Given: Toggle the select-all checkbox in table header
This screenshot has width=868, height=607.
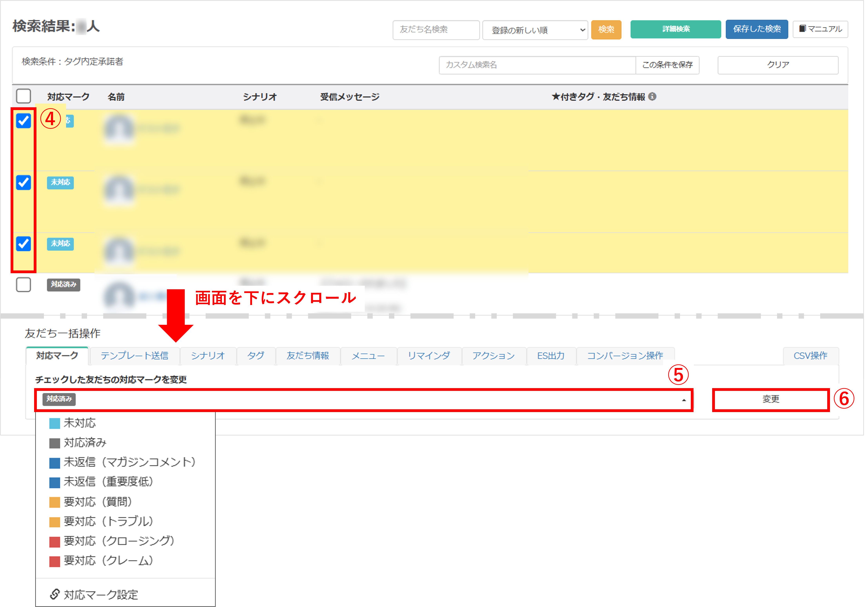Looking at the screenshot, I should (24, 96).
